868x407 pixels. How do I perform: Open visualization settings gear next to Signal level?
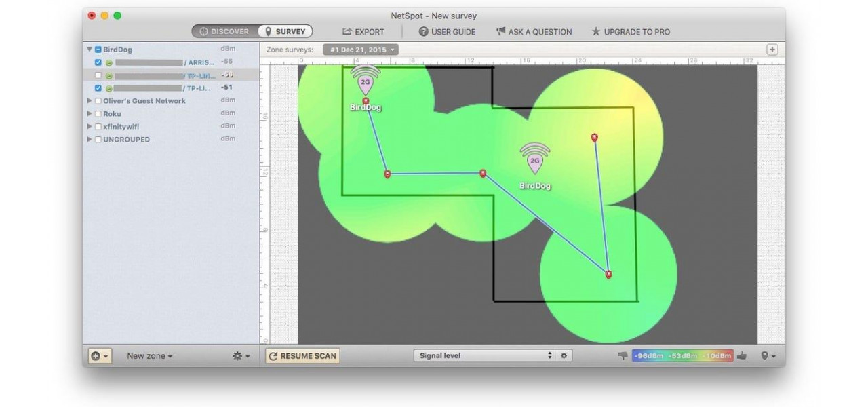point(564,355)
